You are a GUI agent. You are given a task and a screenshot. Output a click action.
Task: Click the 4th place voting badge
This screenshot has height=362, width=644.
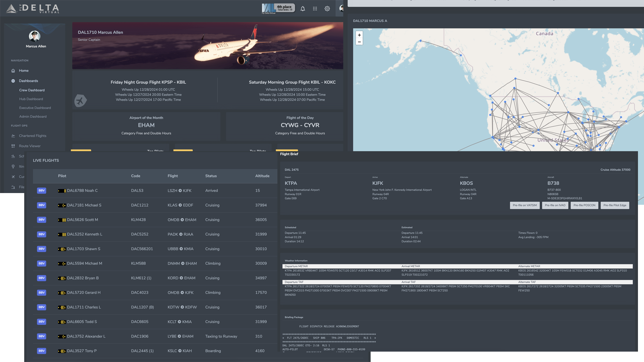click(278, 8)
